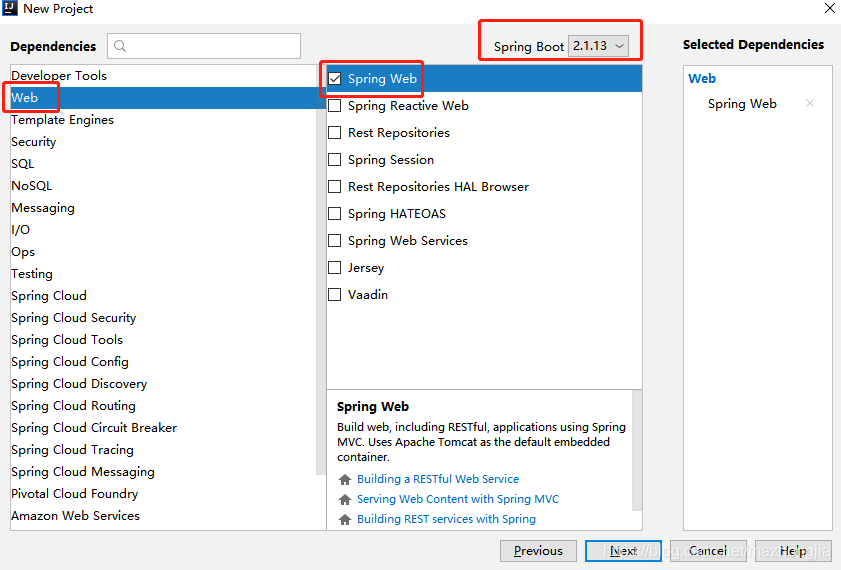Image resolution: width=841 pixels, height=570 pixels.
Task: Click the Cancel button
Action: coord(708,551)
